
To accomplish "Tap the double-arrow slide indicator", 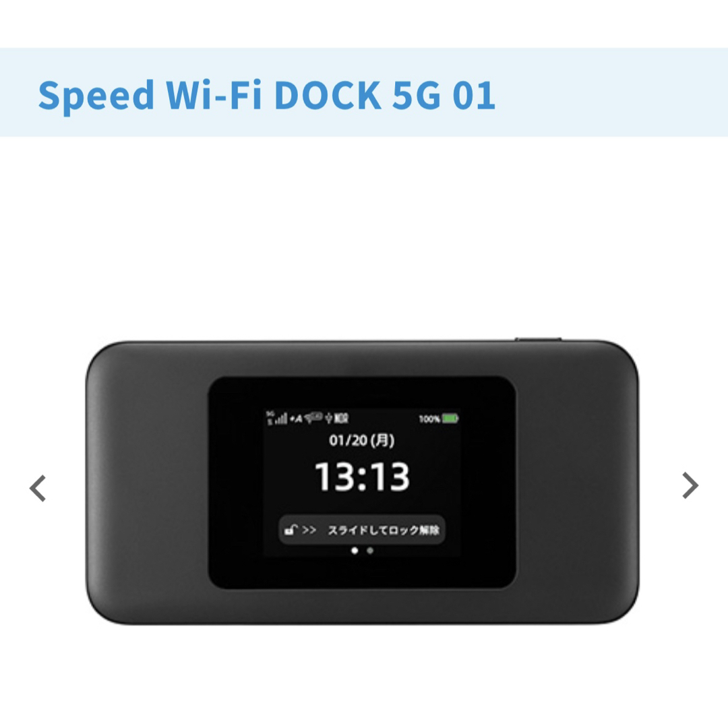I will pyautogui.click(x=309, y=530).
